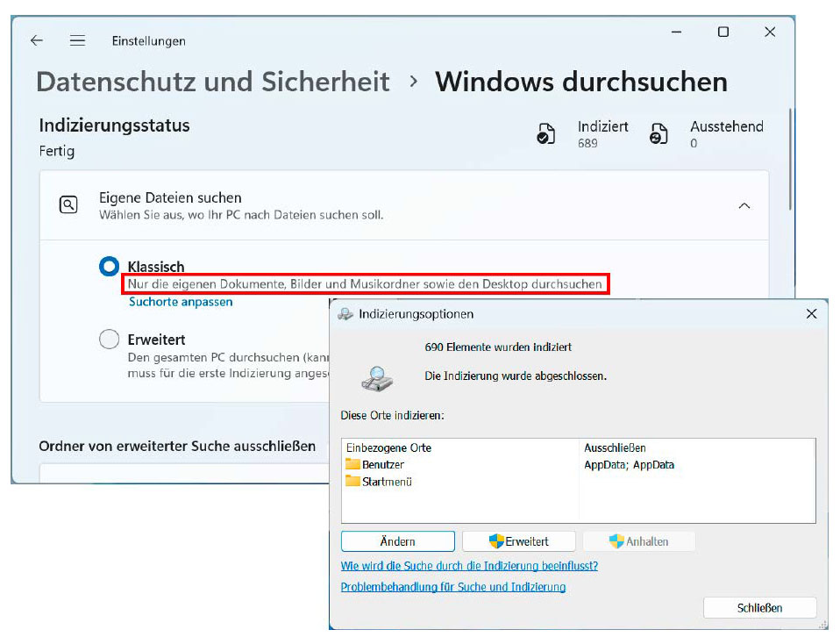This screenshot has height=644, width=840.
Task: Click the shield icon on Anhalten button
Action: [616, 541]
